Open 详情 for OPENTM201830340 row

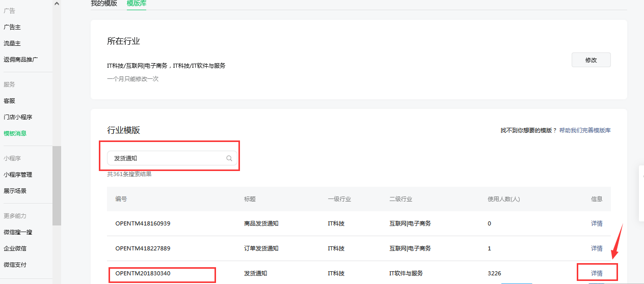click(x=597, y=273)
